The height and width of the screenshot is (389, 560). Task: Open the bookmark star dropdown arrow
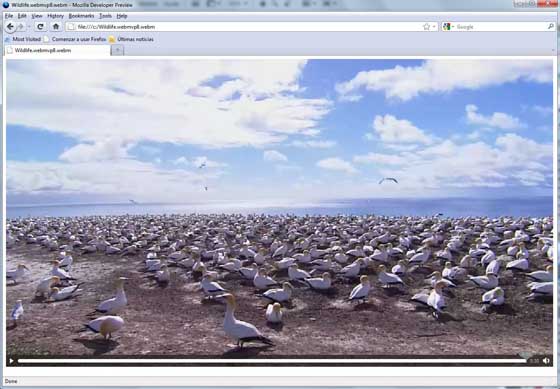(434, 27)
